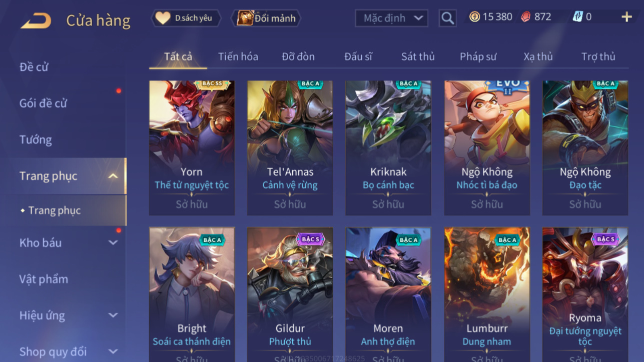Tap the plus icon to add currency
Screen dimensions: 644x362
[x=626, y=17]
